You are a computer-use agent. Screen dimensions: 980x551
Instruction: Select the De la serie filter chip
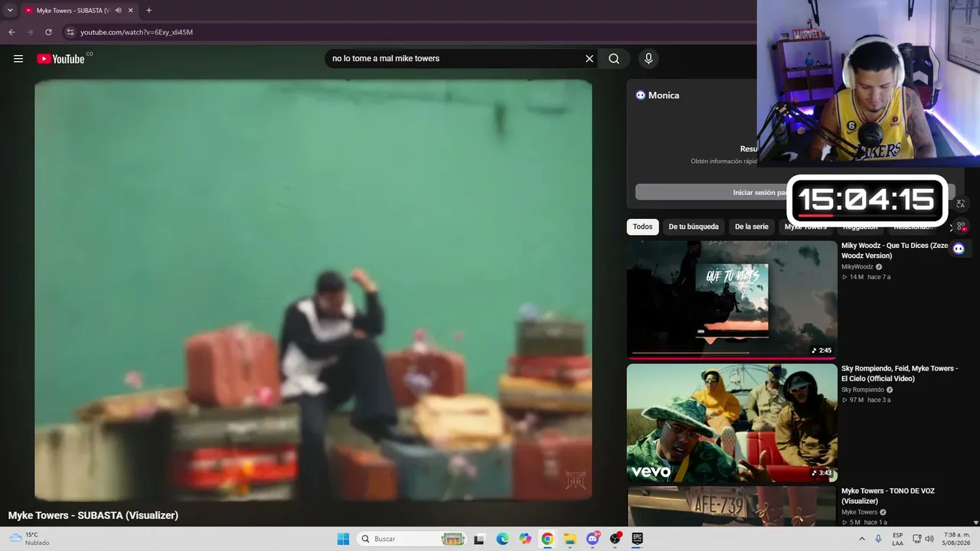(752, 227)
